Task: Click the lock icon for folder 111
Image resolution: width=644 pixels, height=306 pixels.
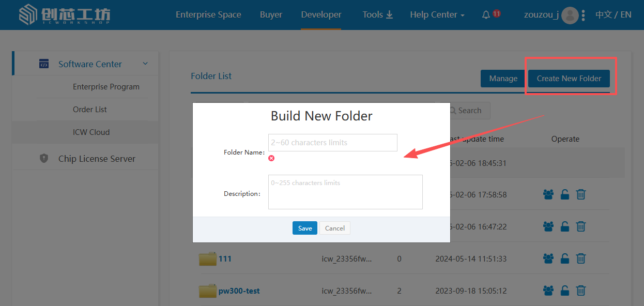Action: tap(565, 258)
